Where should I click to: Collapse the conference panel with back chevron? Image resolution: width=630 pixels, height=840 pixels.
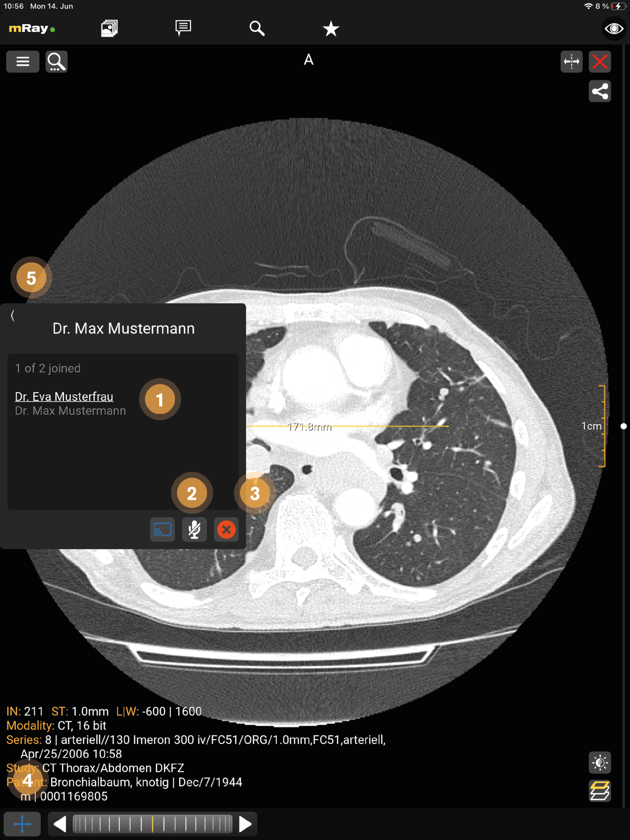point(12,315)
